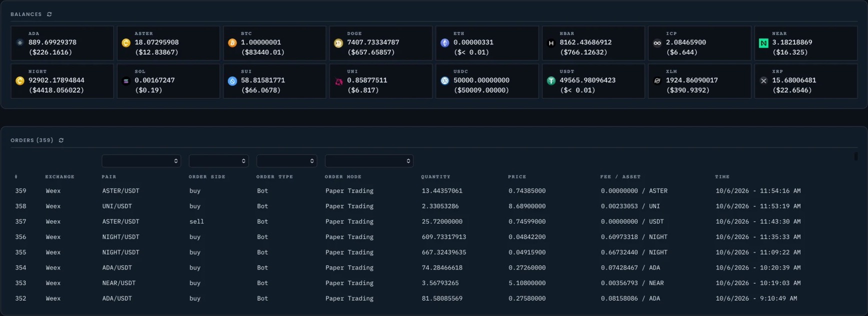Click SUI value ($66.0678)
This screenshot has width=868, height=316.
[x=261, y=90]
